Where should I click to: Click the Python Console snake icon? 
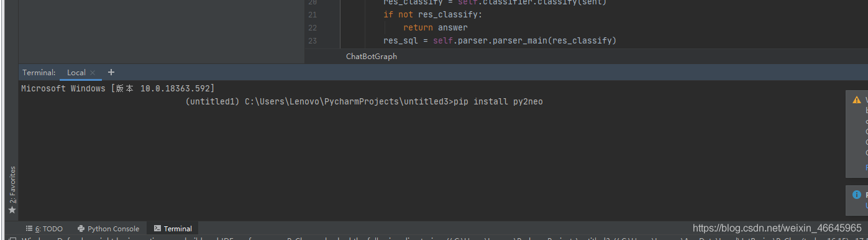click(x=81, y=229)
